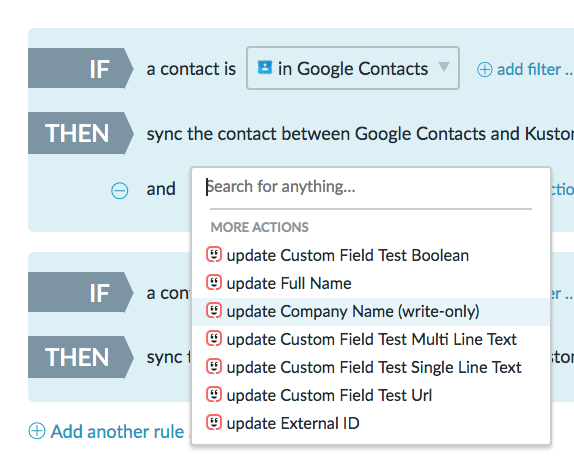Open the 'in Google Contacts' dropdown
The image size is (574, 462).
coord(353,68)
